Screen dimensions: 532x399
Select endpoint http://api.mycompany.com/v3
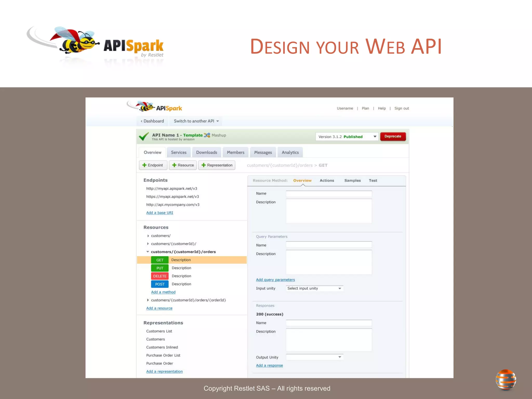click(173, 205)
